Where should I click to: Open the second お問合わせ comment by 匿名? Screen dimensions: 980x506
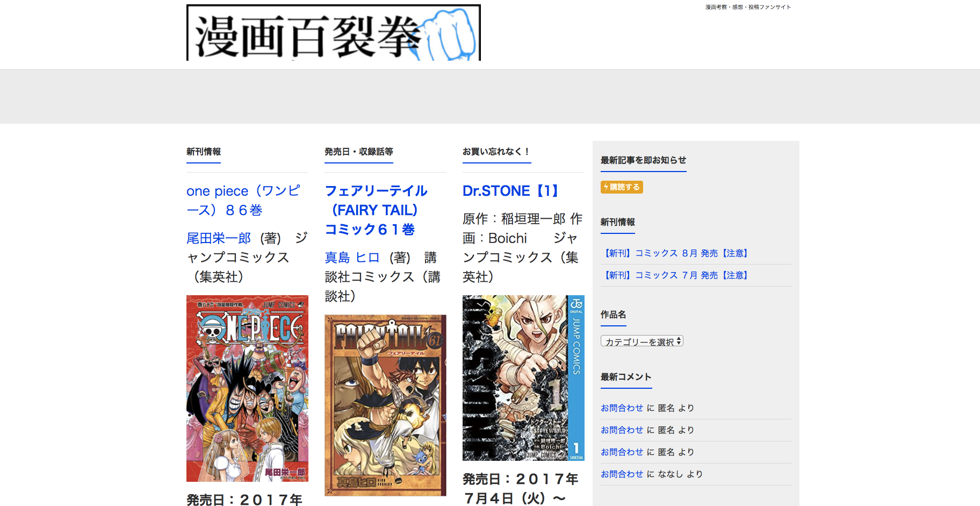tap(622, 430)
